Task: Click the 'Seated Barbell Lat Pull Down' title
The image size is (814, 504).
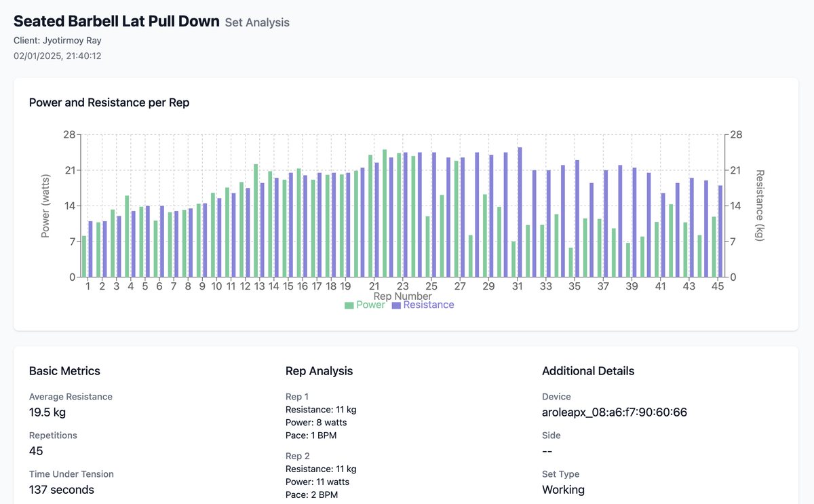Action: [117, 21]
